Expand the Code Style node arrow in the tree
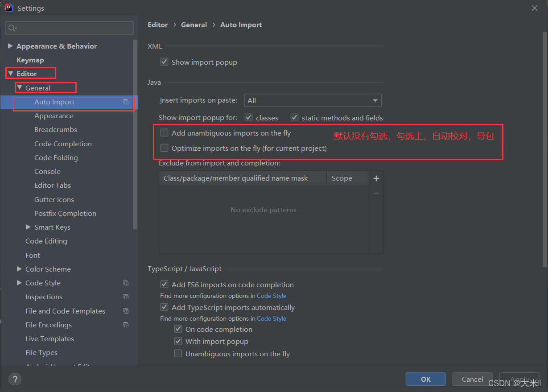This screenshot has width=548, height=392. click(19, 283)
